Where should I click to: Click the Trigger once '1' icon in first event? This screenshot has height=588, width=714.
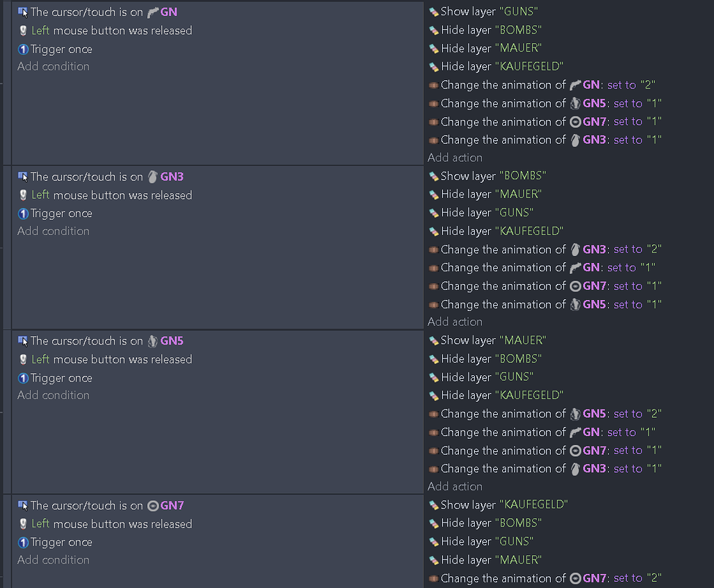pos(22,49)
